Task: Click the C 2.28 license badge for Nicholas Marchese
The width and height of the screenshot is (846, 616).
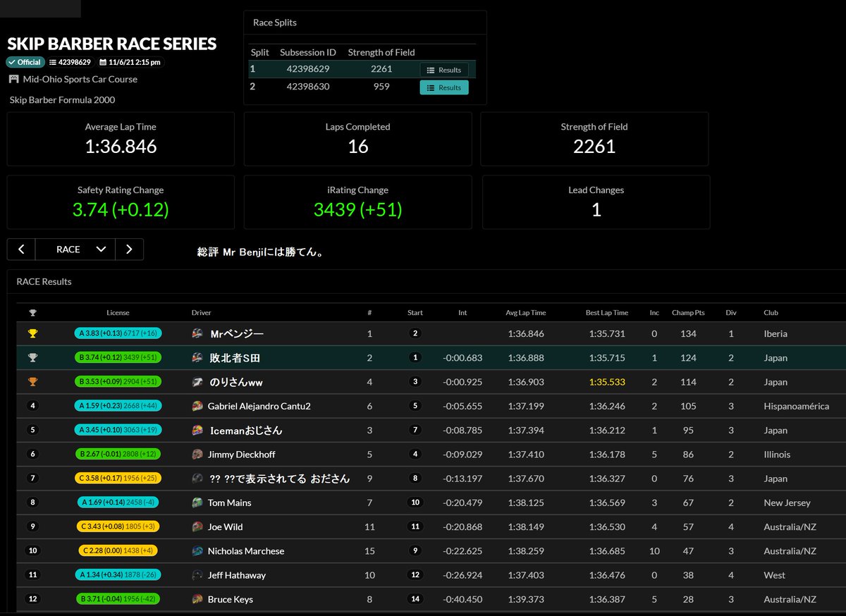Action: [118, 551]
